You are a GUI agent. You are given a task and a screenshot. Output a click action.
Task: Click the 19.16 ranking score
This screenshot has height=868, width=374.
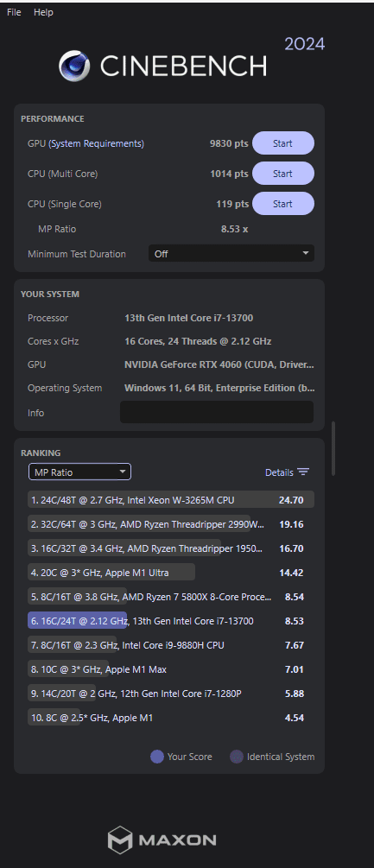pos(291,524)
